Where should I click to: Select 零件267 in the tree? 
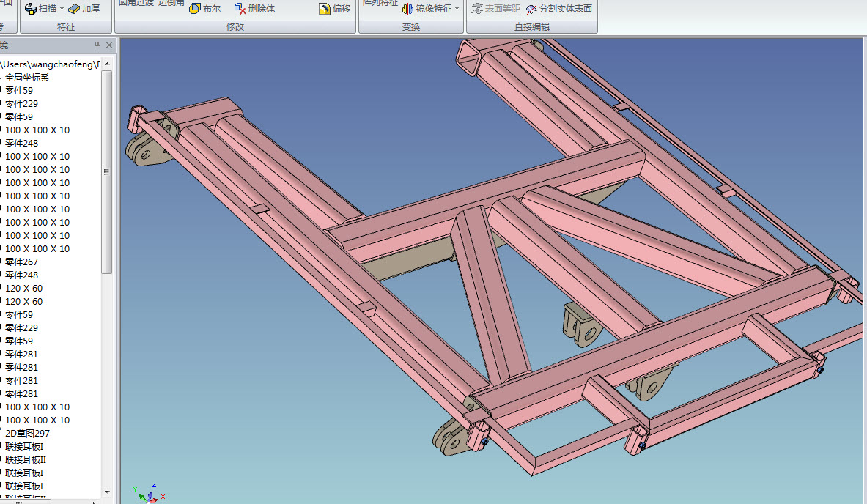coord(21,262)
